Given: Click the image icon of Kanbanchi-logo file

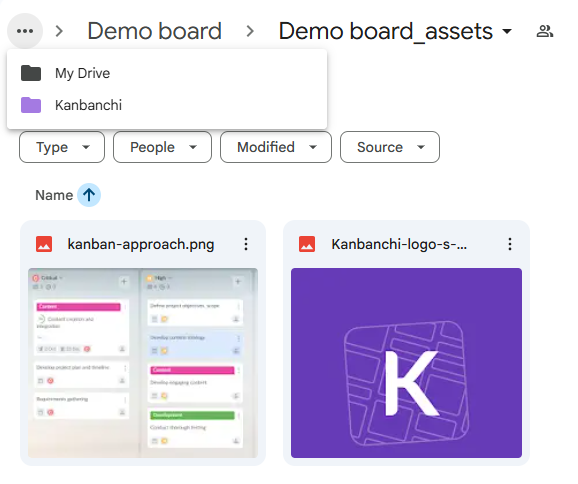Looking at the screenshot, I should (x=307, y=244).
